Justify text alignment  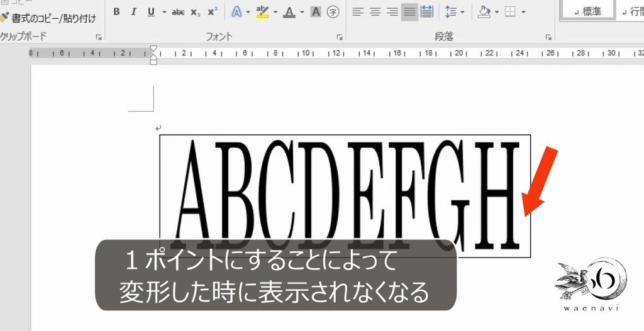pyautogui.click(x=409, y=12)
